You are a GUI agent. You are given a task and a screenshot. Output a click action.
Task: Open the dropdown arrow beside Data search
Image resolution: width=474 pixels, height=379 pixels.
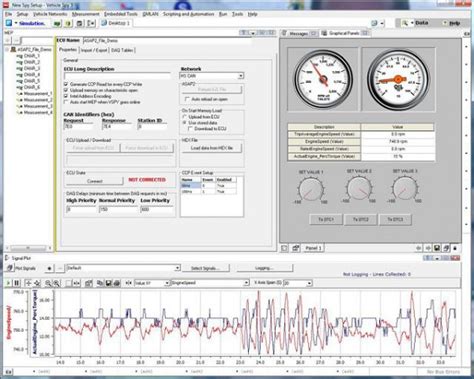tap(412, 23)
